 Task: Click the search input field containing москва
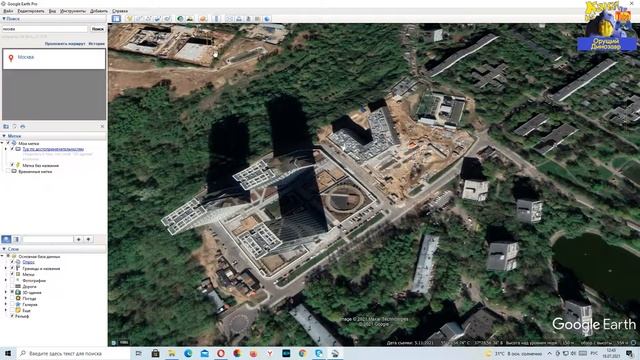click(44, 29)
